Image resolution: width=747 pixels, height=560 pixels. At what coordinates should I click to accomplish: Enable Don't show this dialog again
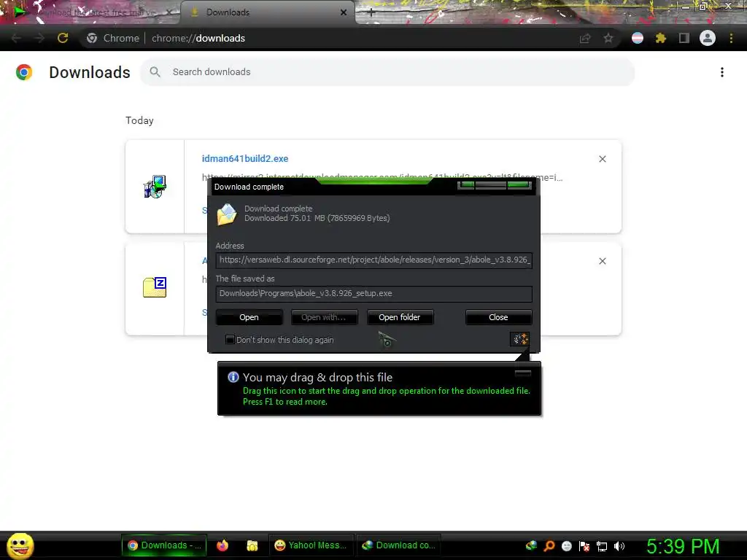(x=230, y=340)
